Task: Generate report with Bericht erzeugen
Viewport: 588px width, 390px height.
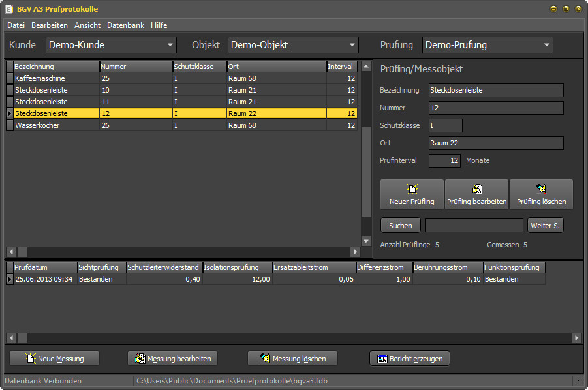Action: click(x=409, y=358)
